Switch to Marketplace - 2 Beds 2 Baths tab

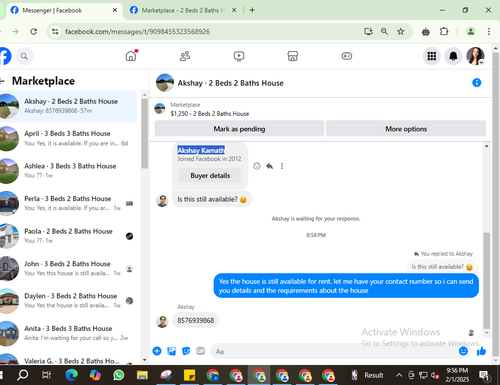pos(182,10)
